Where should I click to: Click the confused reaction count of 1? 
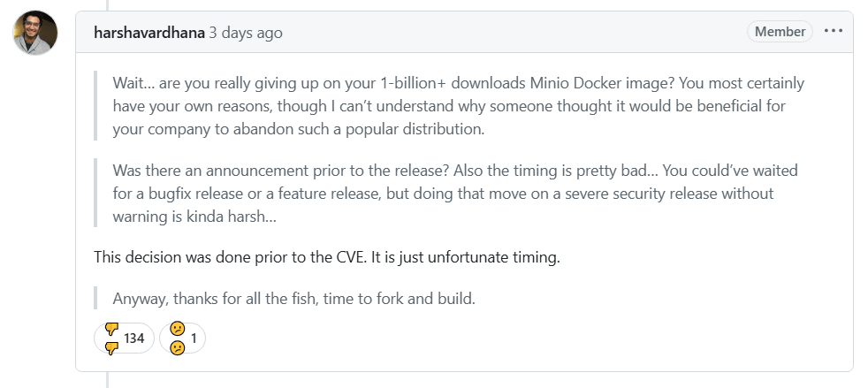click(194, 338)
